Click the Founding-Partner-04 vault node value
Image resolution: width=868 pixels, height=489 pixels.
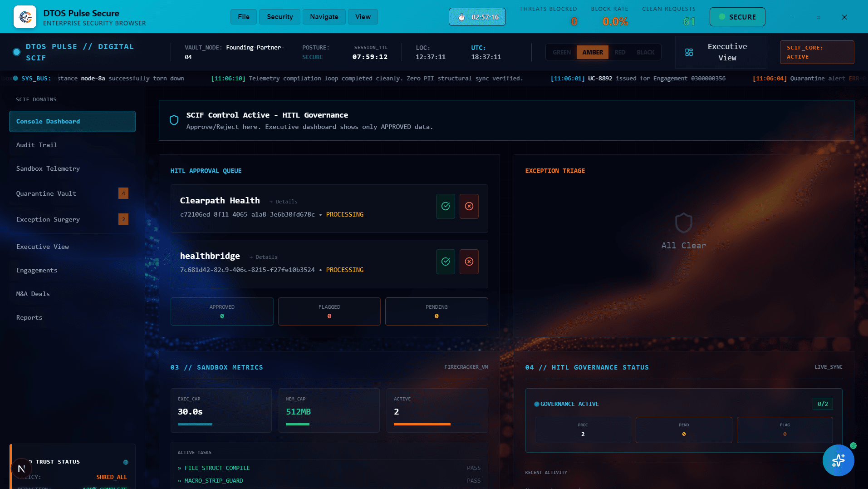coord(234,52)
